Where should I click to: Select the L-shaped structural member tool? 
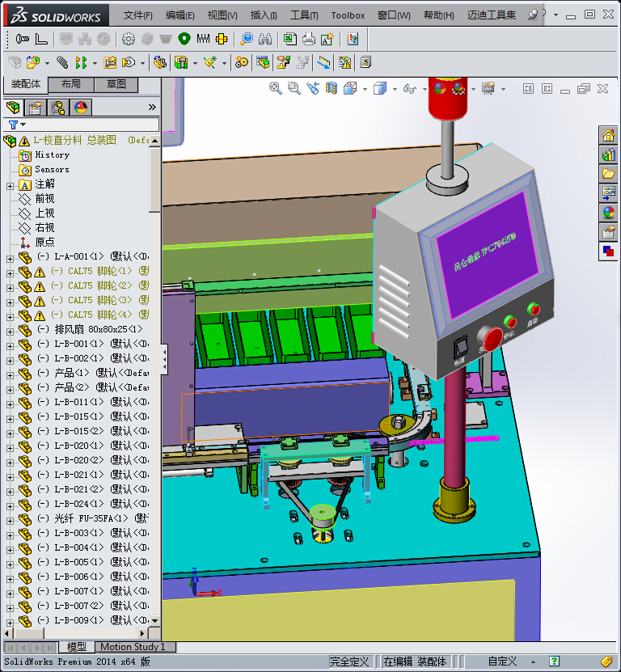(x=41, y=40)
